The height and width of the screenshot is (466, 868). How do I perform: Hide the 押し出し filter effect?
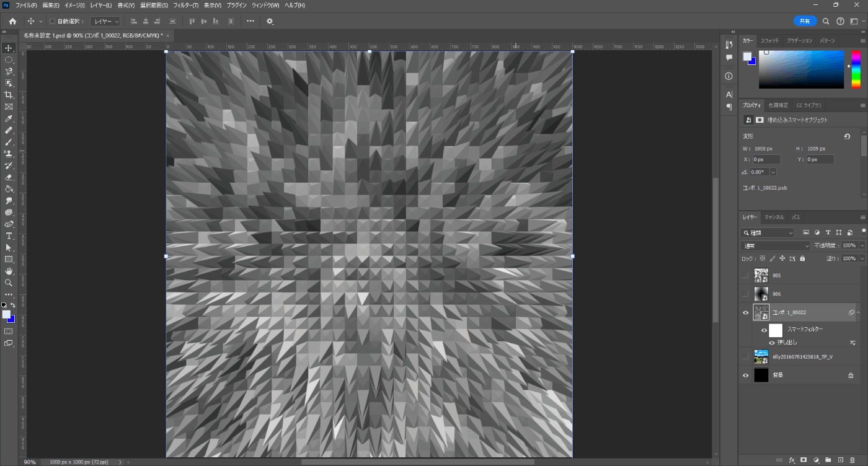pos(772,342)
